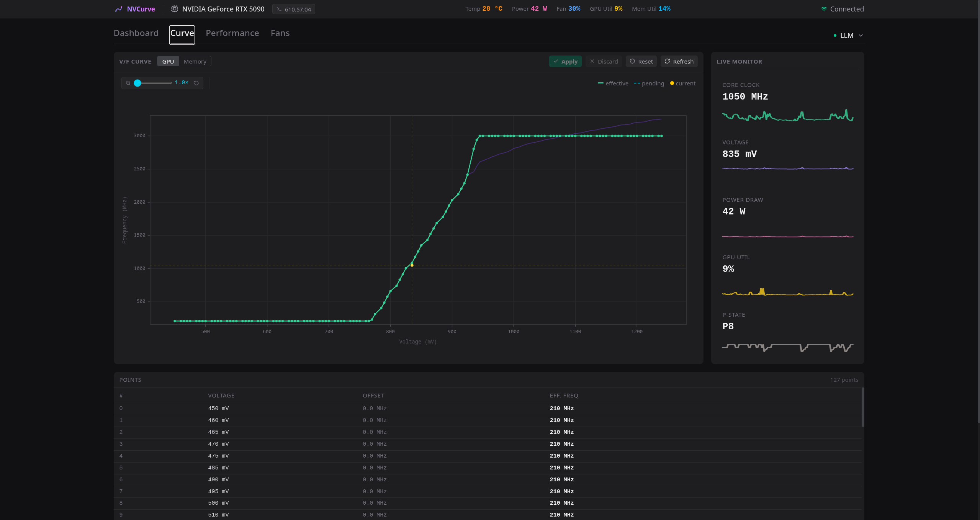980x520 pixels.
Task: Click the driver version 610.57.04 terminal badge
Action: click(x=294, y=9)
